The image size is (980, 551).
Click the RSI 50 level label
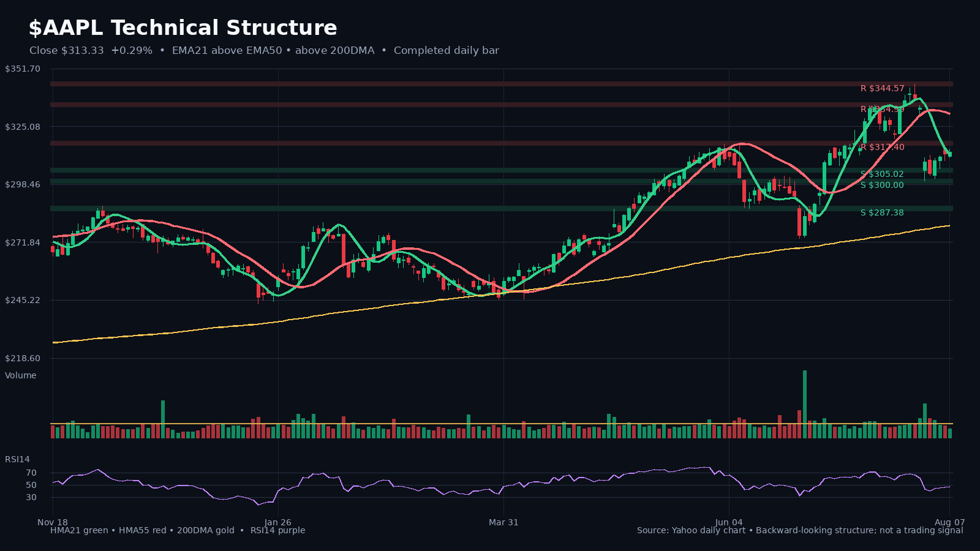[x=31, y=485]
